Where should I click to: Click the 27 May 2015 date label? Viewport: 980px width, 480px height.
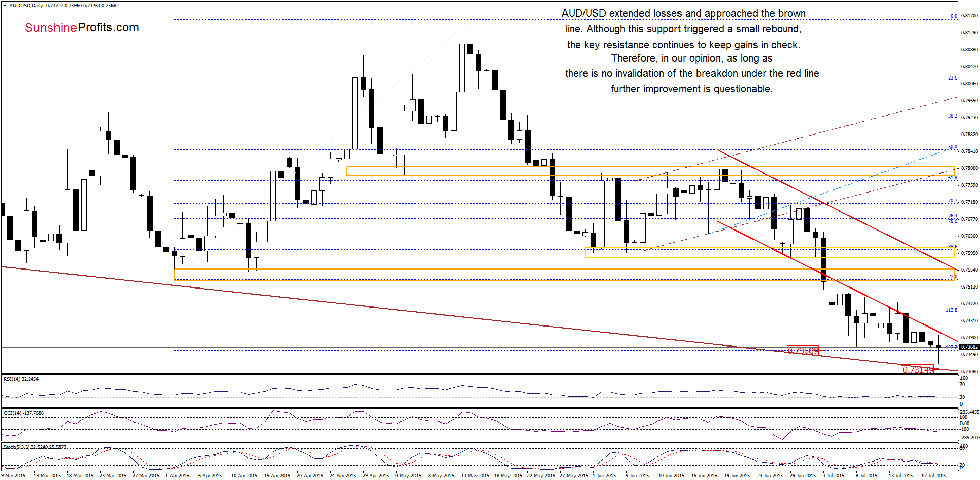(573, 476)
